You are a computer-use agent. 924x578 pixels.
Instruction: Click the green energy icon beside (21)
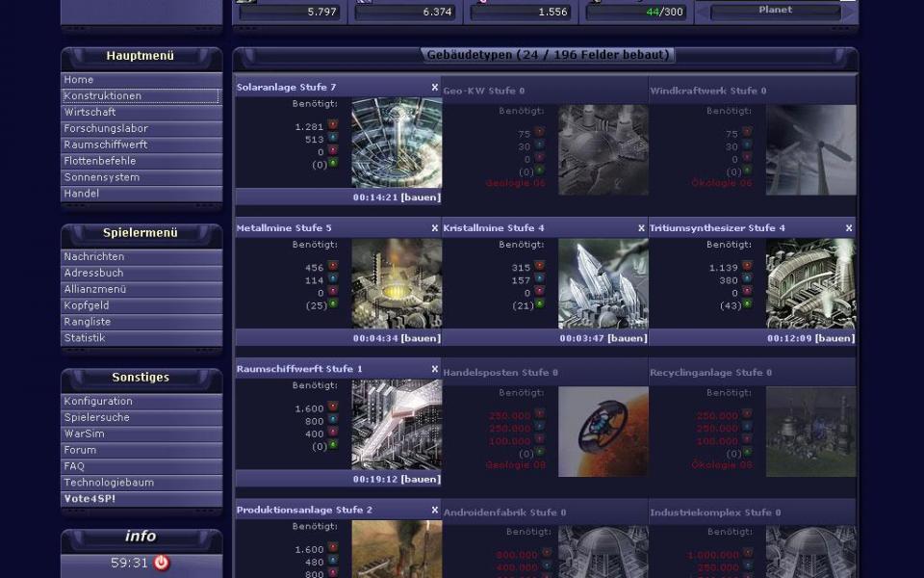[x=540, y=304]
